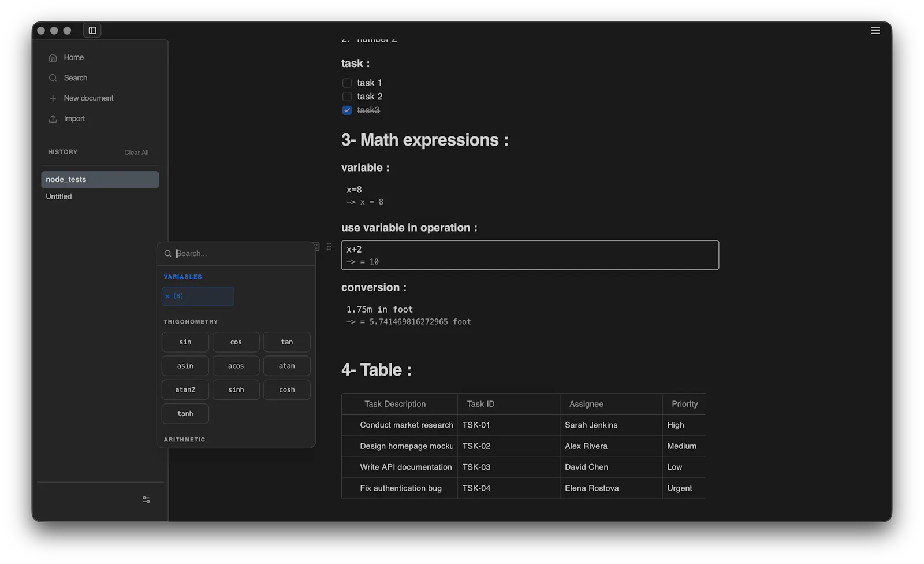Screen dimensions: 924x564
Task: Uncheck the task3 checkbox
Action: click(x=347, y=110)
